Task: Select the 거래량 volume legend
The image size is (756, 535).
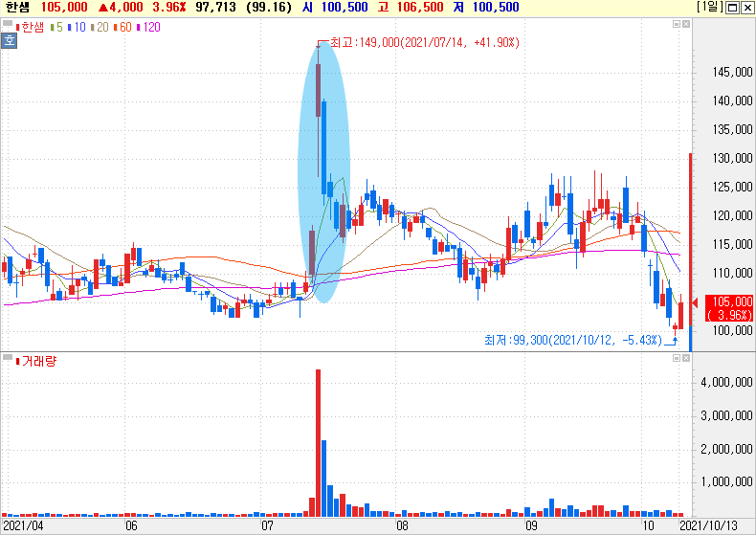Action: click(36, 362)
